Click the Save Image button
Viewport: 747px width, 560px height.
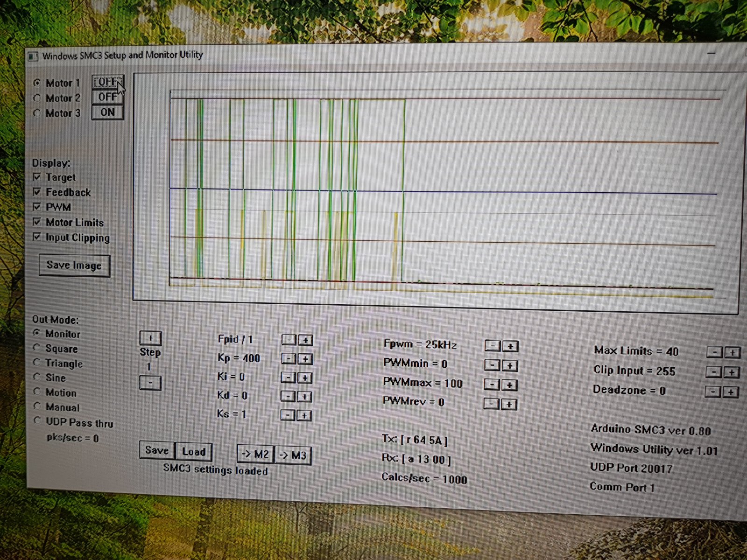74,266
